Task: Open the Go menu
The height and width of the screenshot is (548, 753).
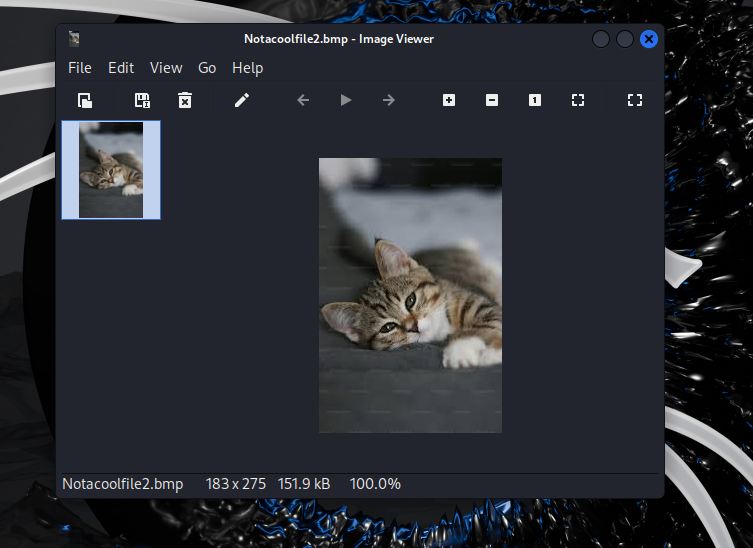Action: point(207,68)
